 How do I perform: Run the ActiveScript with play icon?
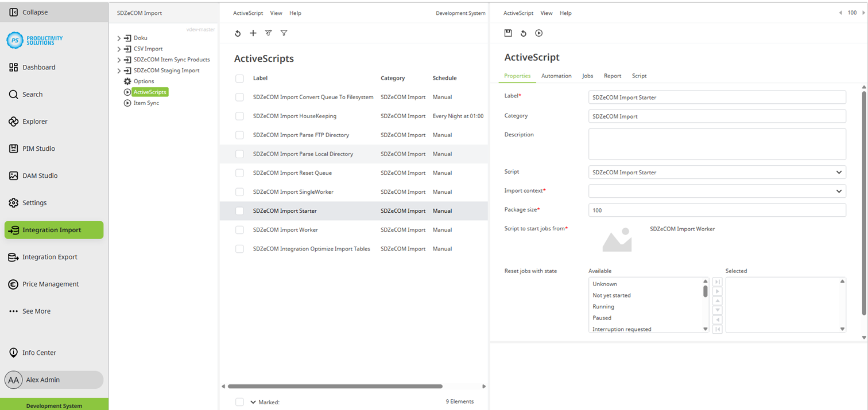538,33
